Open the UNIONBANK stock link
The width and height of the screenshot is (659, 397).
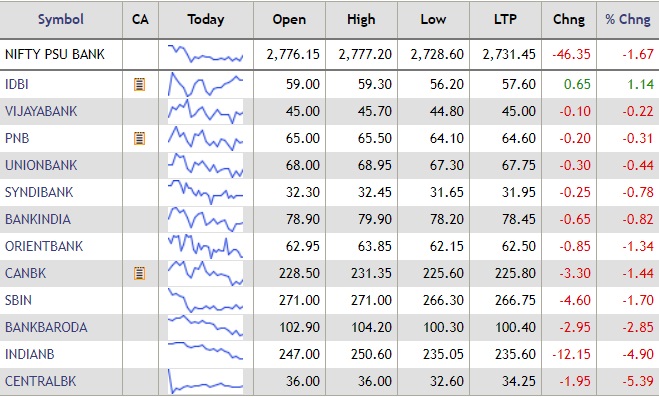tap(41, 165)
